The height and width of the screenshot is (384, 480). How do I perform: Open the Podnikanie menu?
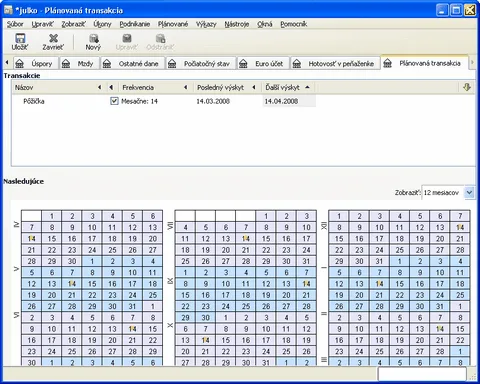(135, 24)
